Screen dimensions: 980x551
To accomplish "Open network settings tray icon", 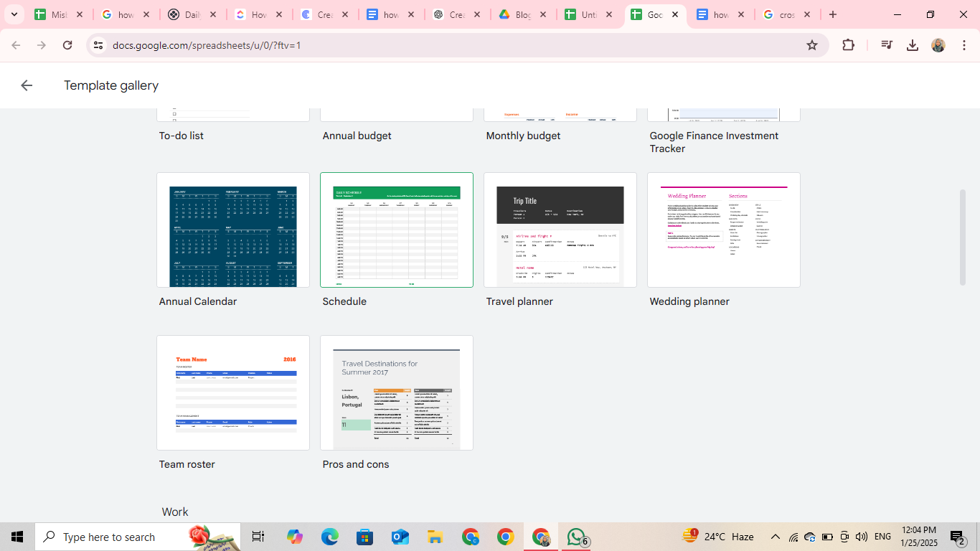I will pyautogui.click(x=793, y=537).
